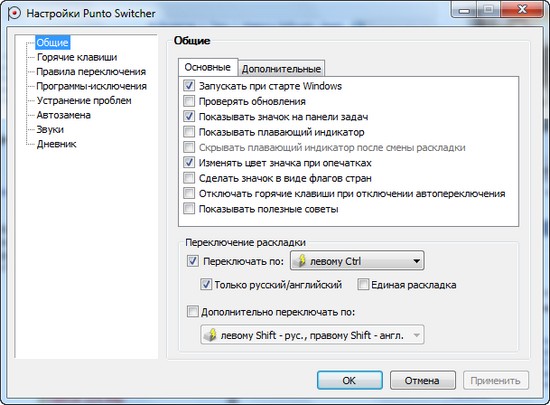Open 'Правила переключения' section

click(x=91, y=72)
